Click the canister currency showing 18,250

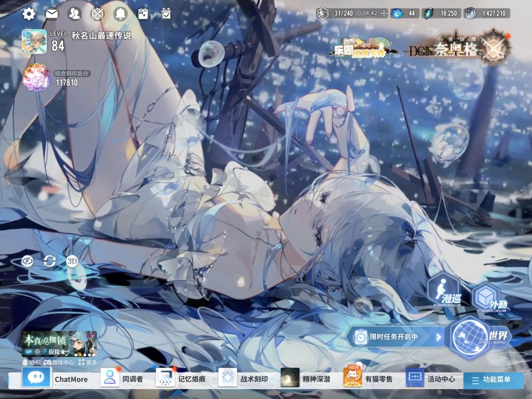(x=441, y=13)
